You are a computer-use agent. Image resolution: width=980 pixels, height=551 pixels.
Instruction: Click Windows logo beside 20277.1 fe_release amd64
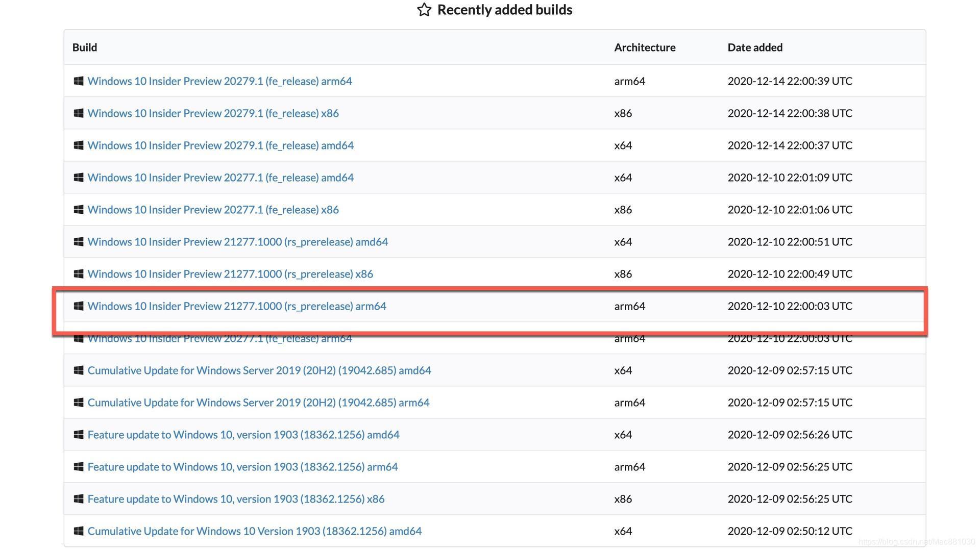[x=79, y=178]
